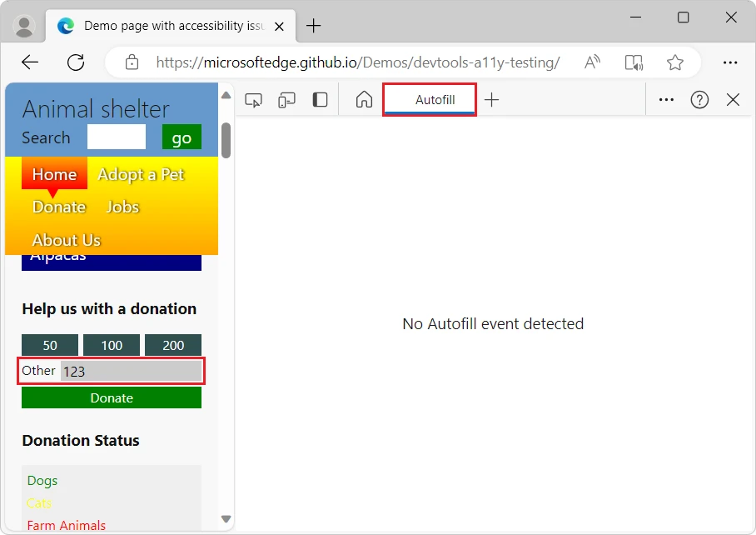Toggle device emulation in DevTools

tap(287, 100)
